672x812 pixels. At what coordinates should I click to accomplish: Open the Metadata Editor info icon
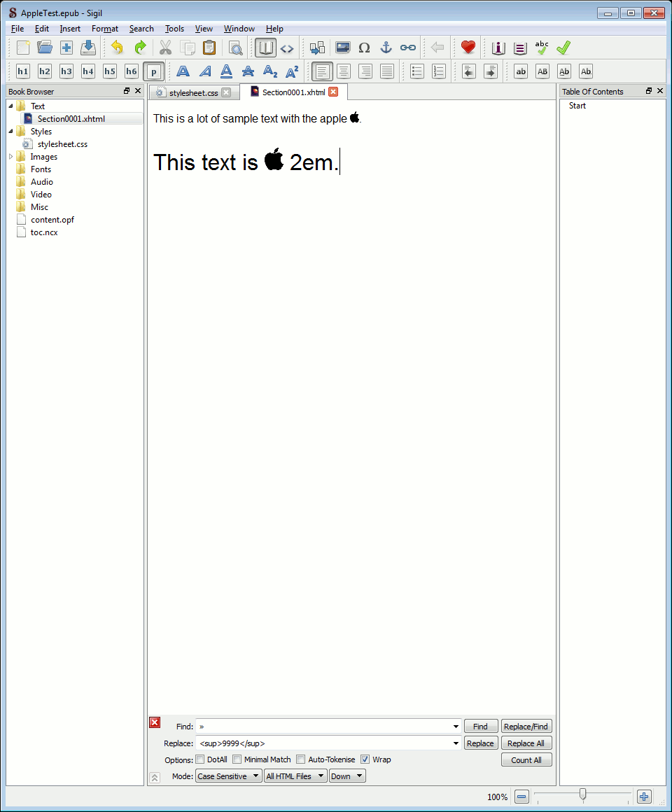click(498, 48)
